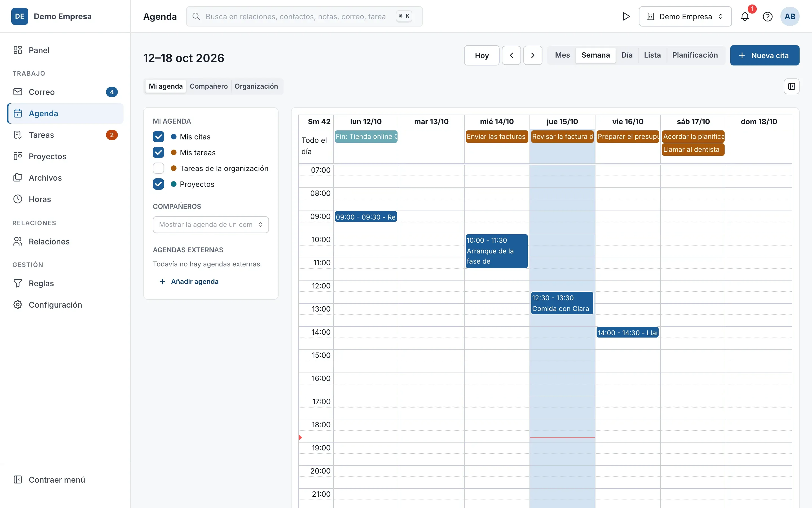Open Proyectos board icon in sidebar

click(x=17, y=156)
